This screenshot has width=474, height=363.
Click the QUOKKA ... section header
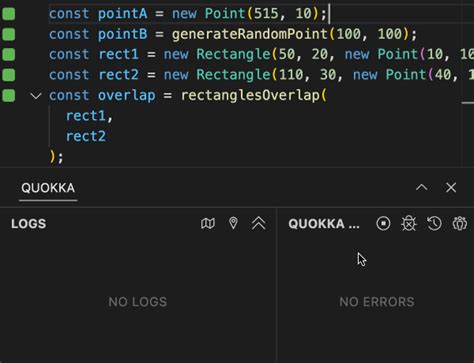(x=324, y=224)
